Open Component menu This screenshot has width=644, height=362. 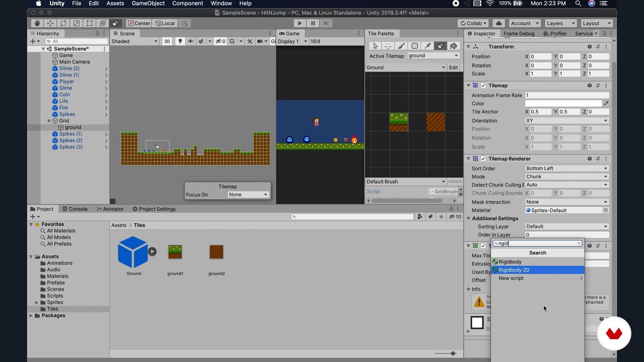click(x=187, y=3)
